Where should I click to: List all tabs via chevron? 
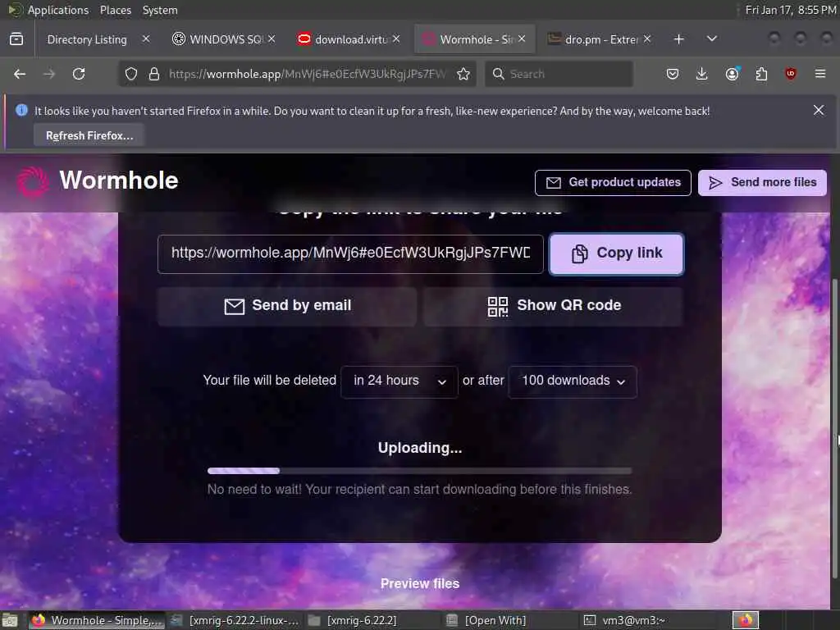click(x=712, y=39)
